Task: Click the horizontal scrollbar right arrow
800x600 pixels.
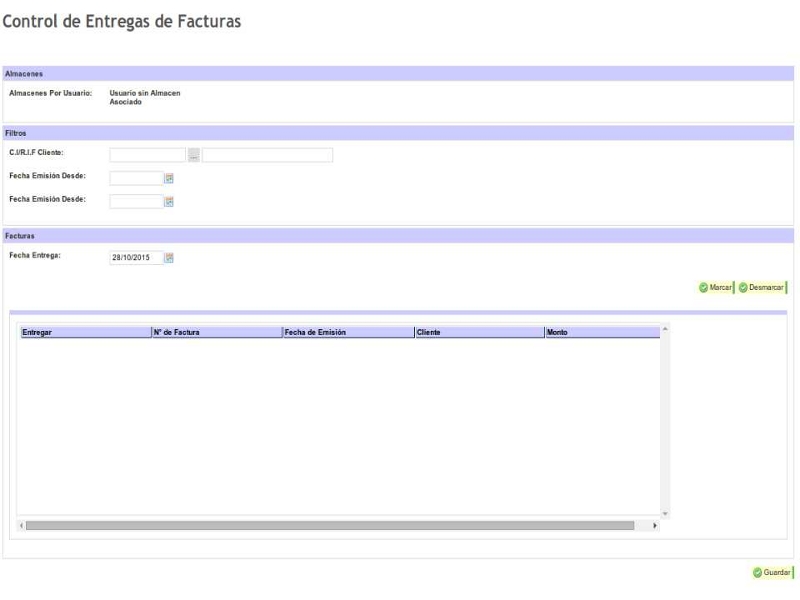Action: point(656,525)
